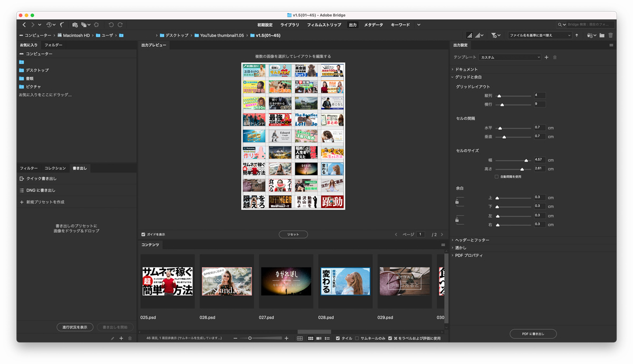The width and height of the screenshot is (633, 364).
Task: Switch to フィルムストリップ workspace
Action: tap(324, 25)
